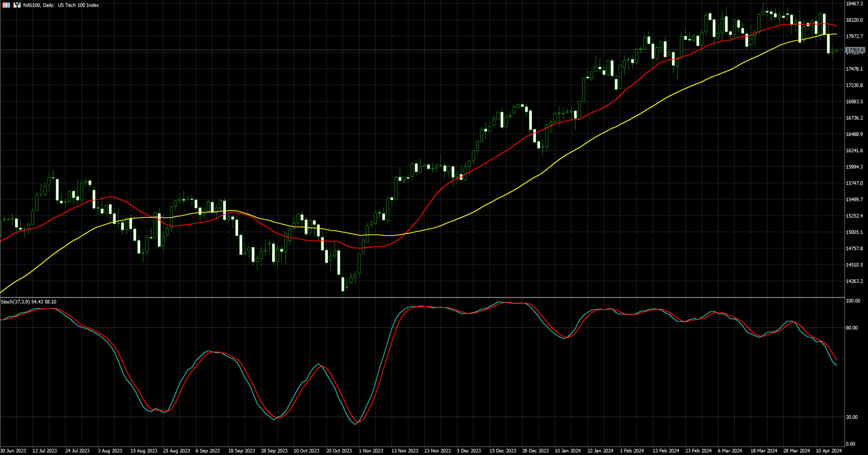Viewport: 868px width, 455px height.
Task: Select the 15 Dec 2023 date on the time axis
Action: tap(502, 451)
